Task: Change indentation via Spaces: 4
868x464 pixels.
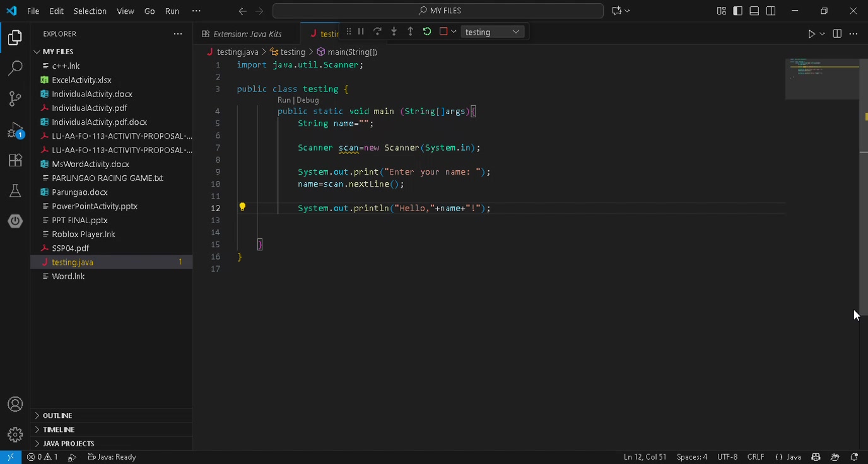Action: [692, 457]
